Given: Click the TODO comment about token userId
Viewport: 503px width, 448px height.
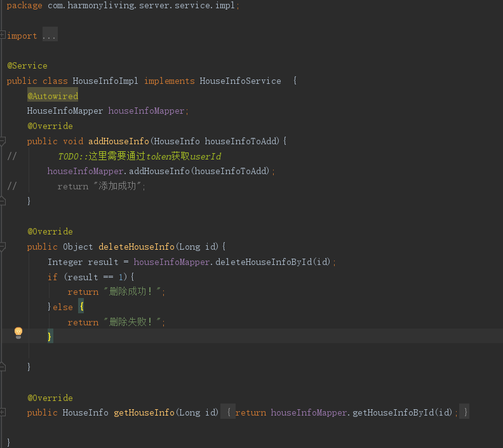Looking at the screenshot, I should pos(140,156).
